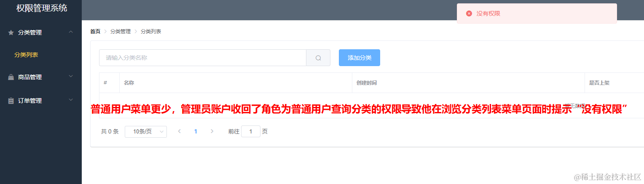Go to next page with right arrow

click(x=212, y=131)
